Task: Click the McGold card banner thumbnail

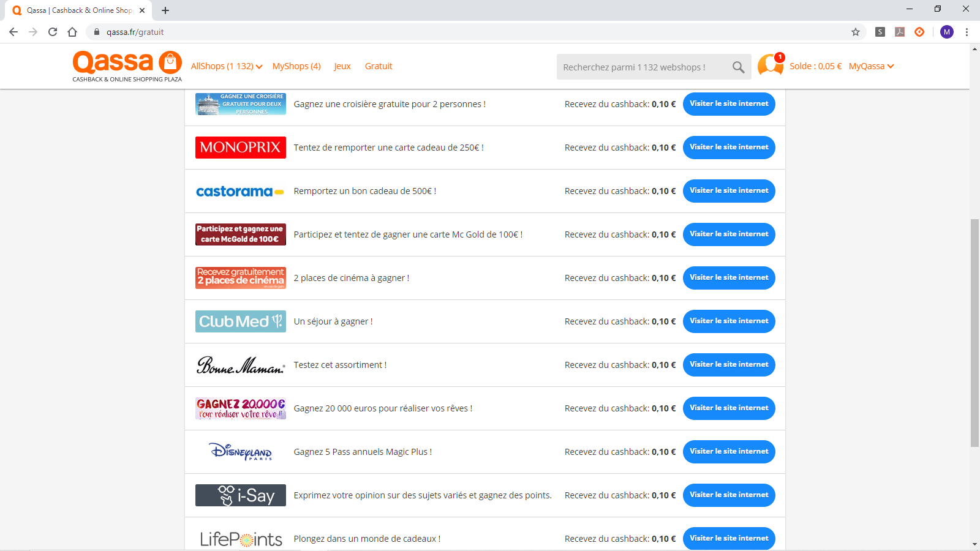Action: click(241, 234)
